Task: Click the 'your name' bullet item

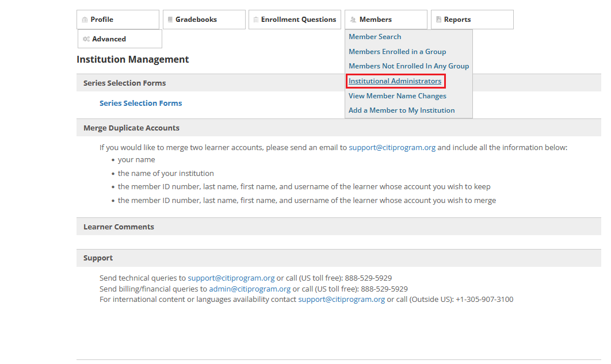Action: 136,160
